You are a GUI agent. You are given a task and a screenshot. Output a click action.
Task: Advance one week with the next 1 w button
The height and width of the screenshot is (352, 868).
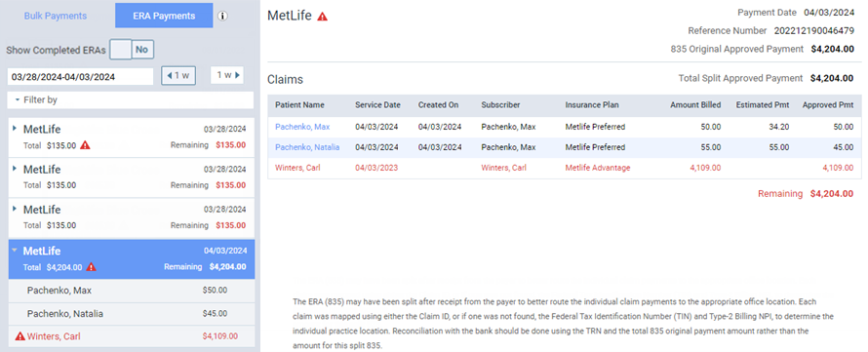tap(227, 75)
